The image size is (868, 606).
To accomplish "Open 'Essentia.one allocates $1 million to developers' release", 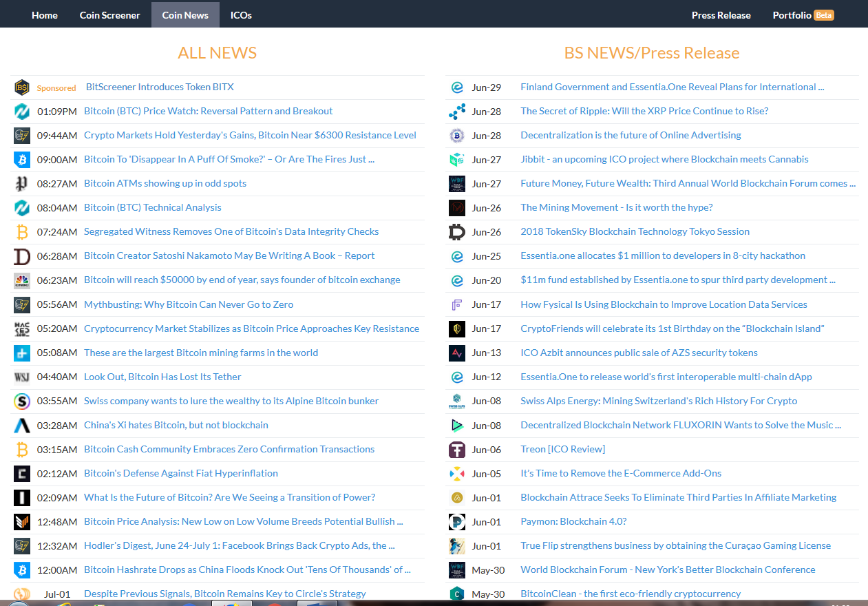I will [663, 255].
